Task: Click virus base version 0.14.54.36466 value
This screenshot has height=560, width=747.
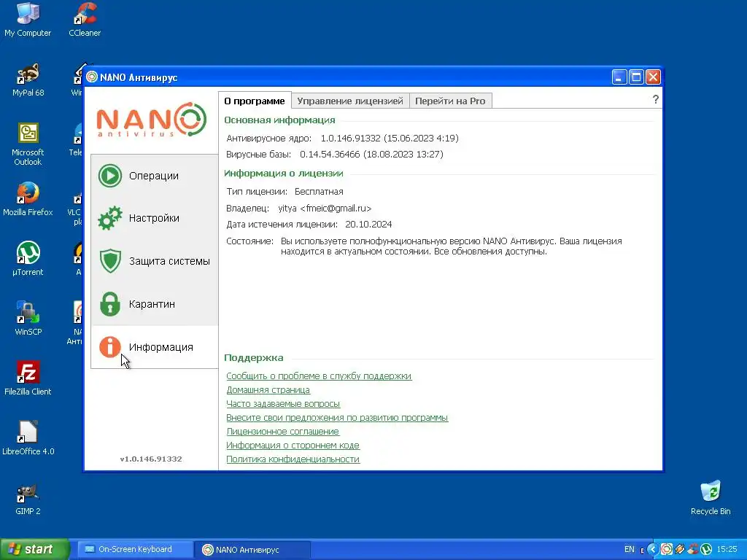Action: (330, 155)
